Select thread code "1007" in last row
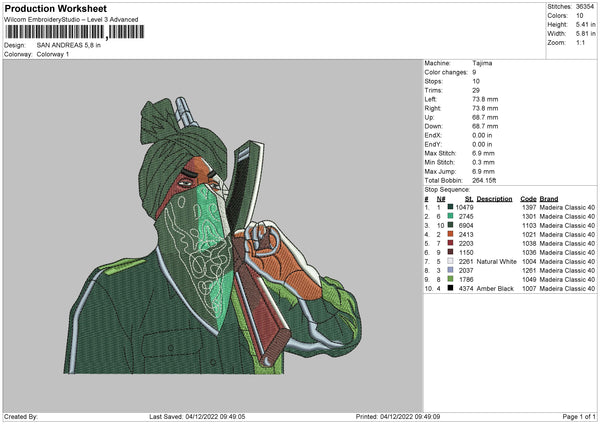This screenshot has width=600, height=424. (x=529, y=289)
